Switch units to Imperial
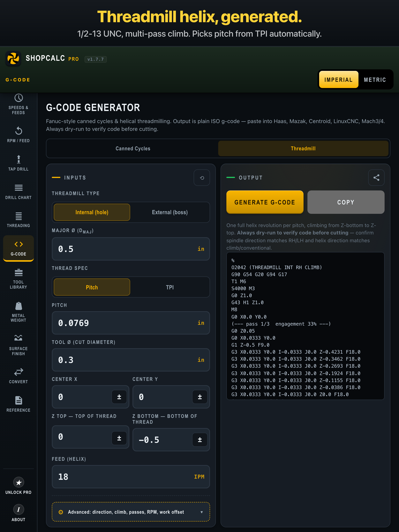 339,80
